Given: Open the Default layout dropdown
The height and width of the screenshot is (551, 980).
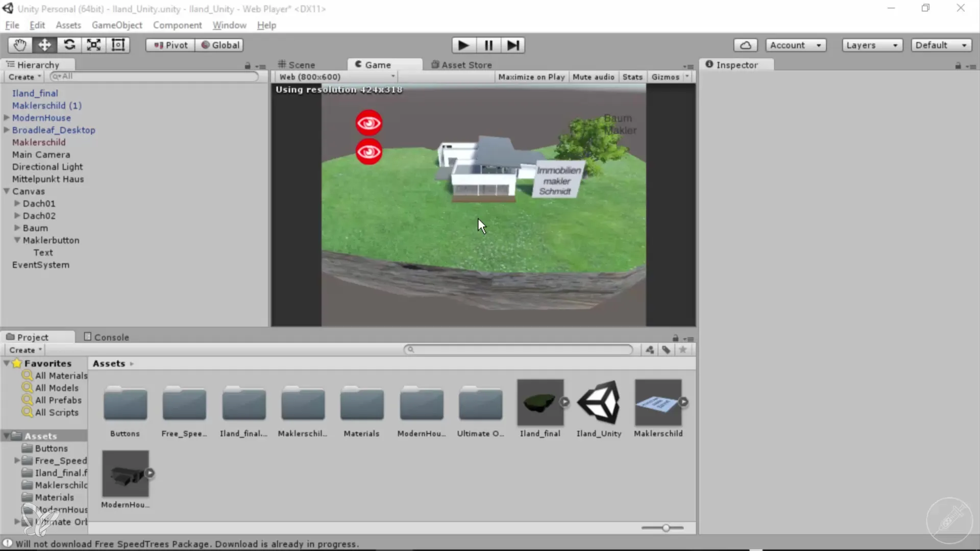Looking at the screenshot, I should pos(941,45).
